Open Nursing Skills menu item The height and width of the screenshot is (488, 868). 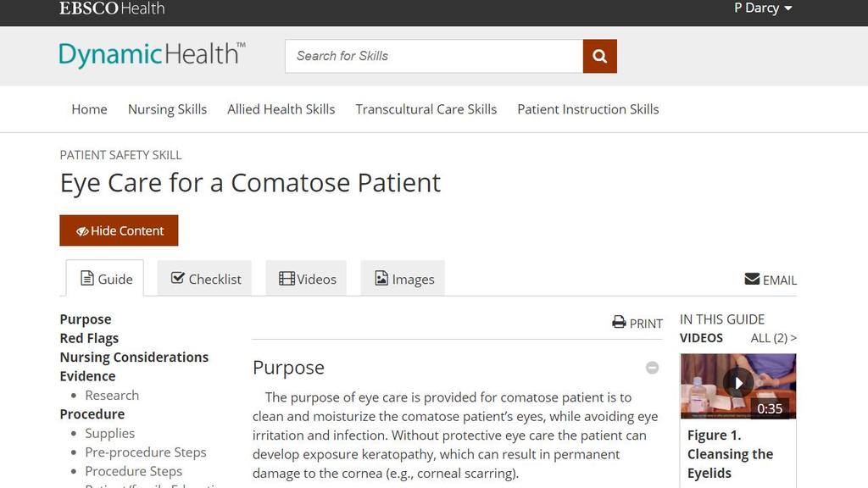(167, 109)
